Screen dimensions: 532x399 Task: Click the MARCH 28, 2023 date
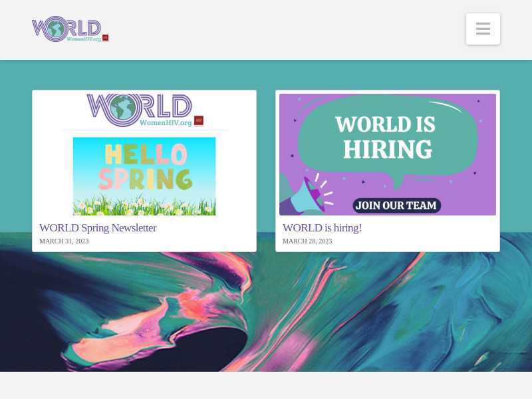pyautogui.click(x=307, y=241)
